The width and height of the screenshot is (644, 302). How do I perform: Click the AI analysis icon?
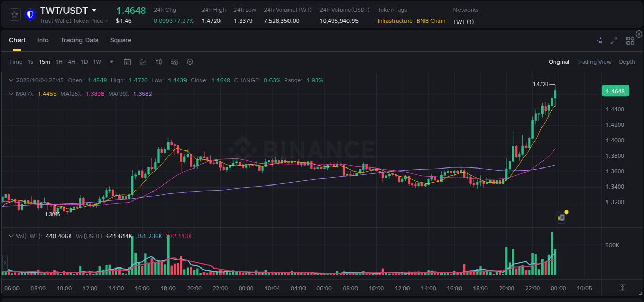599,40
